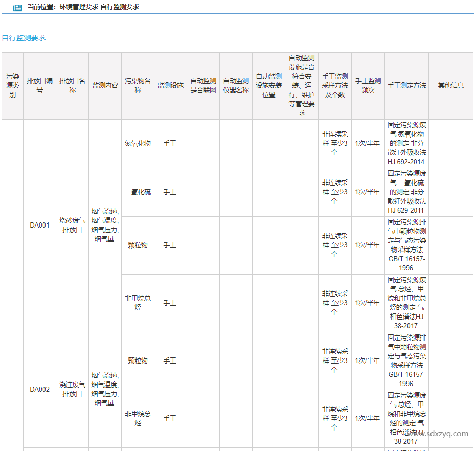Click the 烧砂废气排放口 outlet name cell
Viewport: 476px width, 451px height.
pyautogui.click(x=72, y=225)
